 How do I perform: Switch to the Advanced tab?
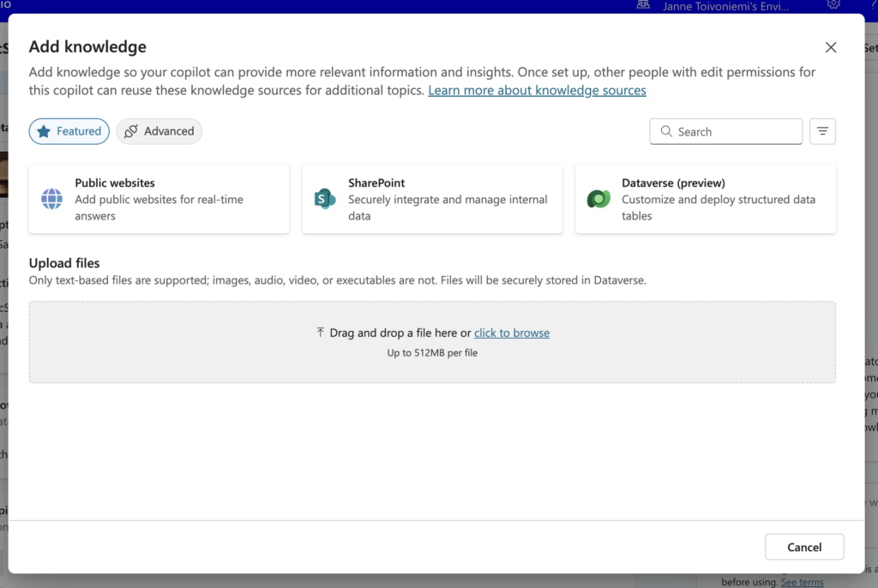click(x=159, y=131)
